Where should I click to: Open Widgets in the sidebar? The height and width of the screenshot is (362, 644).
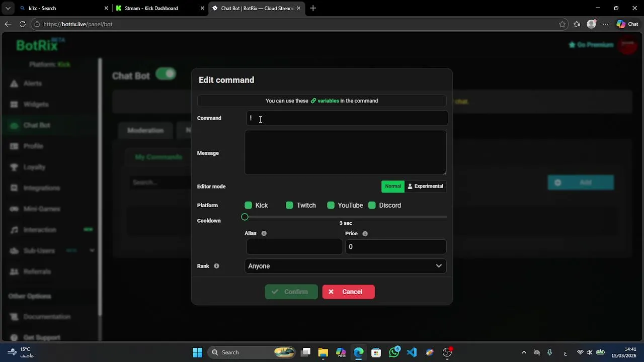(x=36, y=105)
